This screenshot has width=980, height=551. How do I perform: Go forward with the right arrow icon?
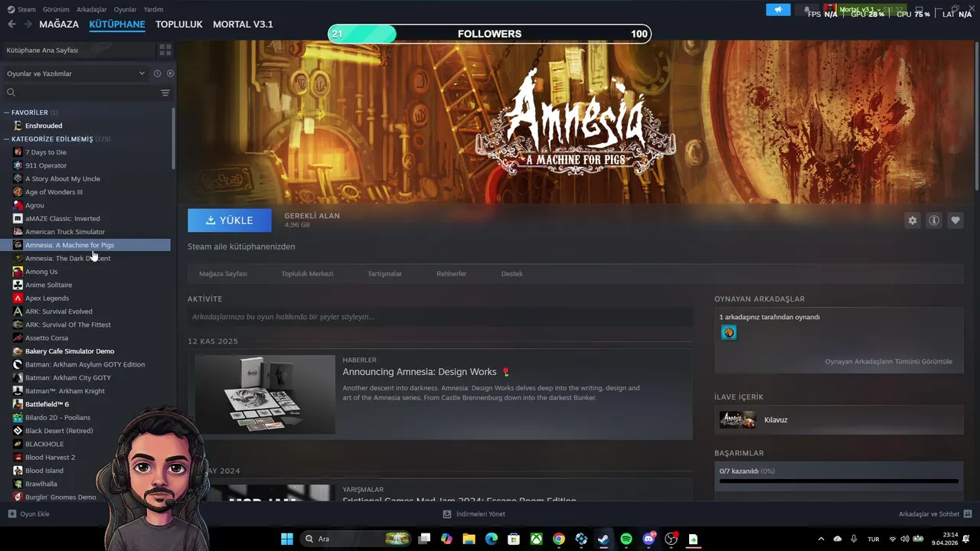(x=28, y=24)
